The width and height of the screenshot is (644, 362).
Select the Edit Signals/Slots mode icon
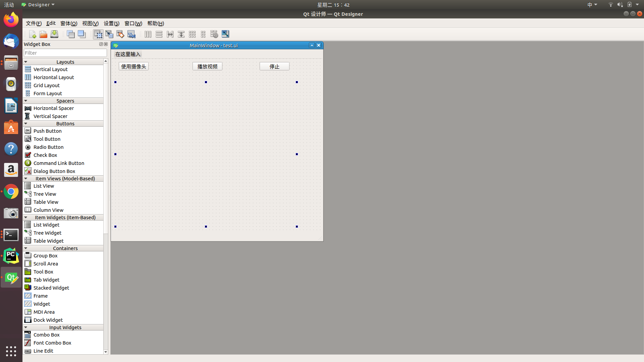click(109, 34)
